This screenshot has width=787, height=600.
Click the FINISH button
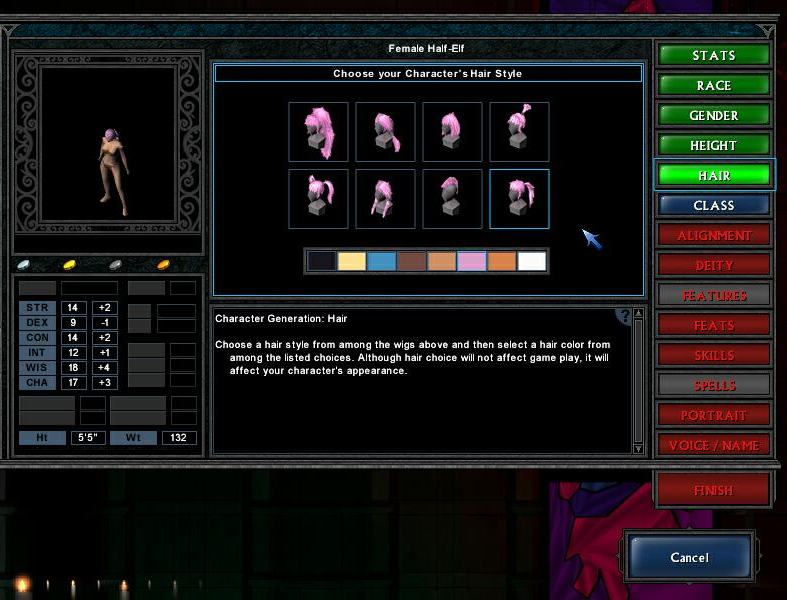713,490
